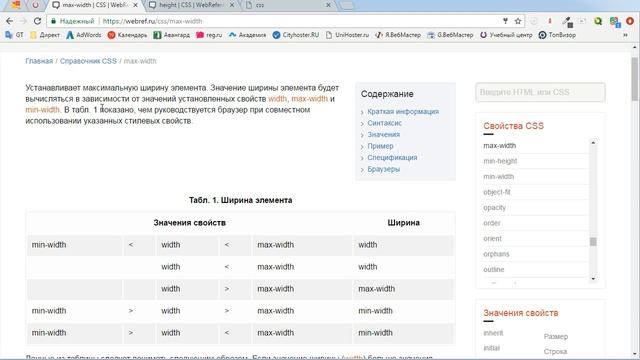Open Строка under Значения свойств

[x=555, y=351]
